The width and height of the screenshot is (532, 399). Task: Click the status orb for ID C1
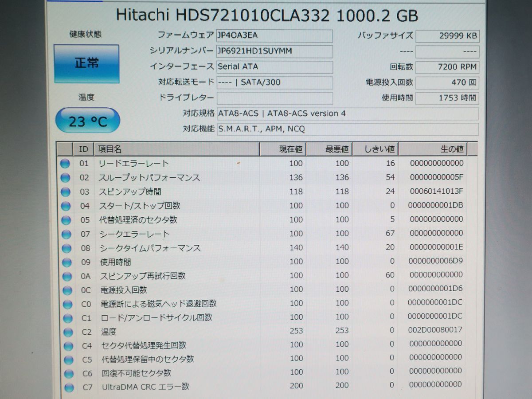click(67, 318)
